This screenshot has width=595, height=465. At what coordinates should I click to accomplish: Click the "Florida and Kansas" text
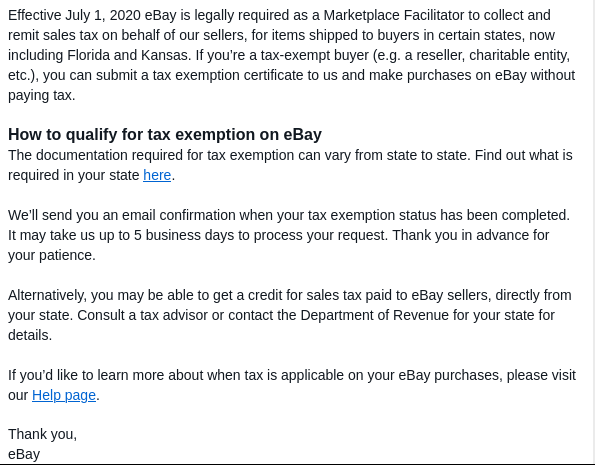point(128,55)
